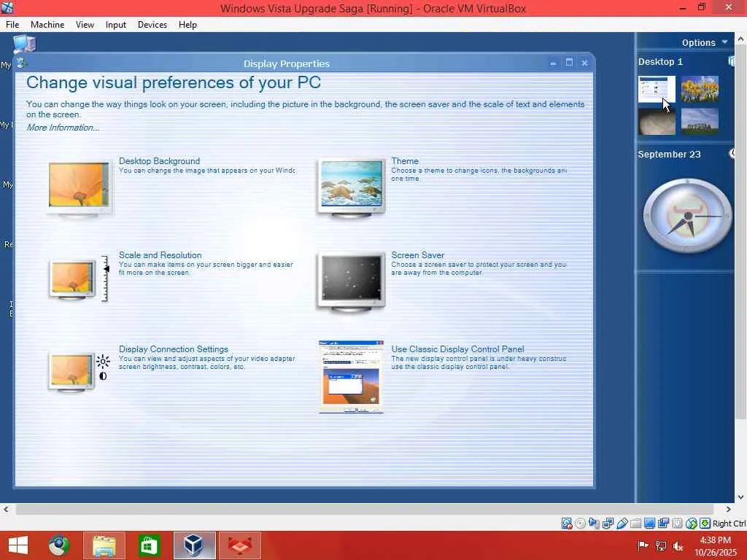Select the Desktop 1 thumbnail showing a white window
This screenshot has height=560, width=747.
(657, 88)
